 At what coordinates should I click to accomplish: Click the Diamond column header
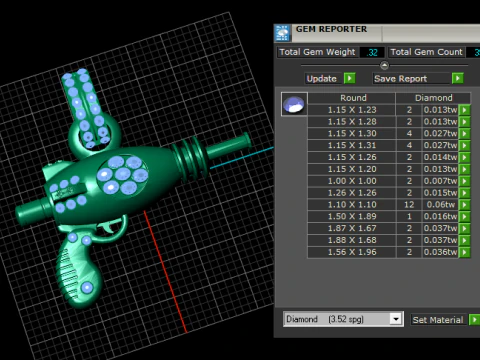click(x=433, y=98)
